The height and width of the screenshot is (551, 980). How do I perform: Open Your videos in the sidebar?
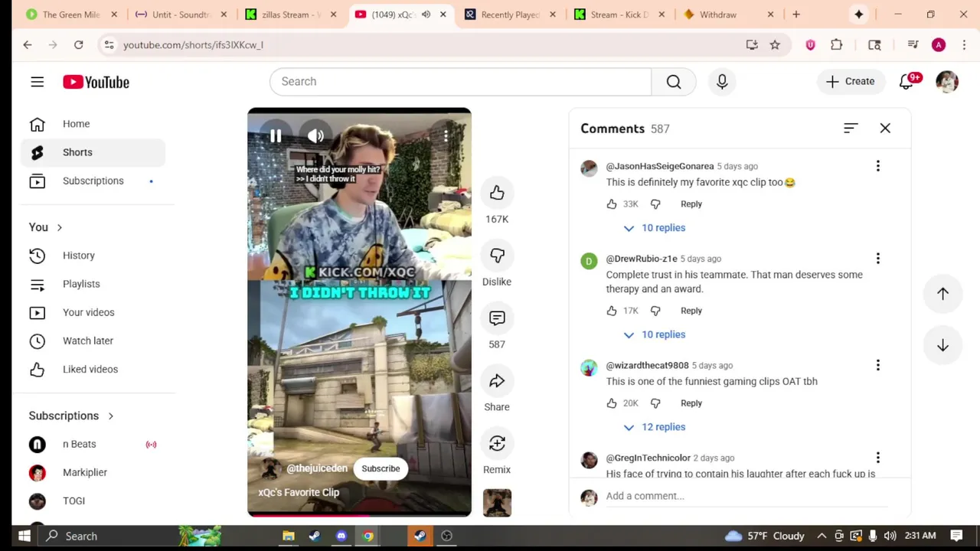93,312
